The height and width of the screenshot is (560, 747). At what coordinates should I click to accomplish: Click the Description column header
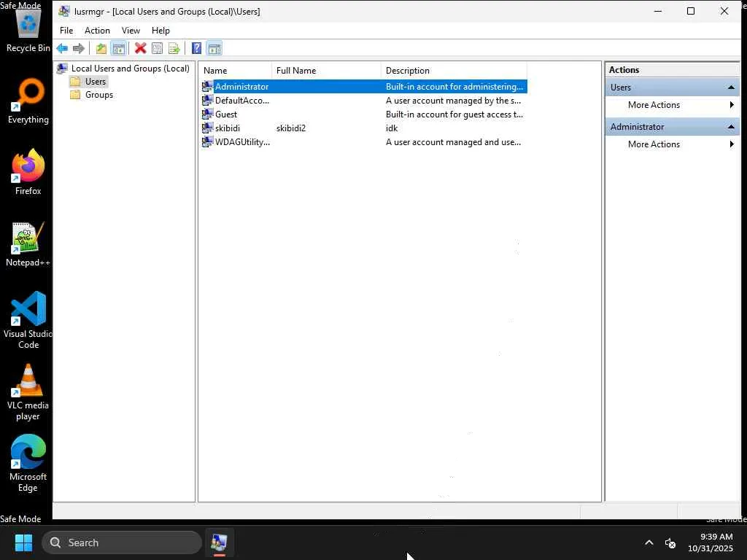[454, 71]
